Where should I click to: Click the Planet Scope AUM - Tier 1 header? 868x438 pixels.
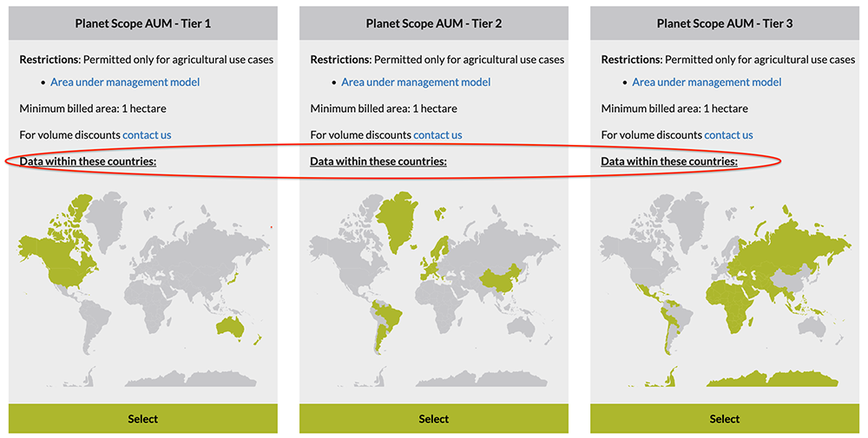coord(143,23)
